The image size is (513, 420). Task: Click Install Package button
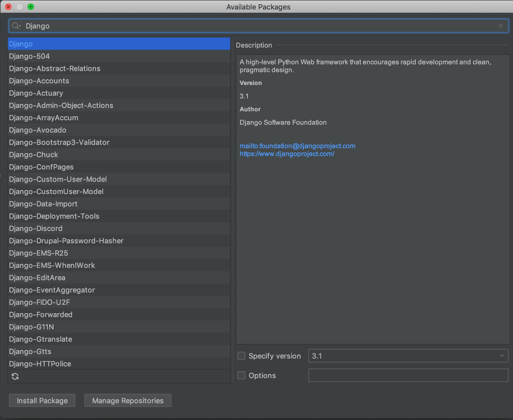[x=42, y=400]
